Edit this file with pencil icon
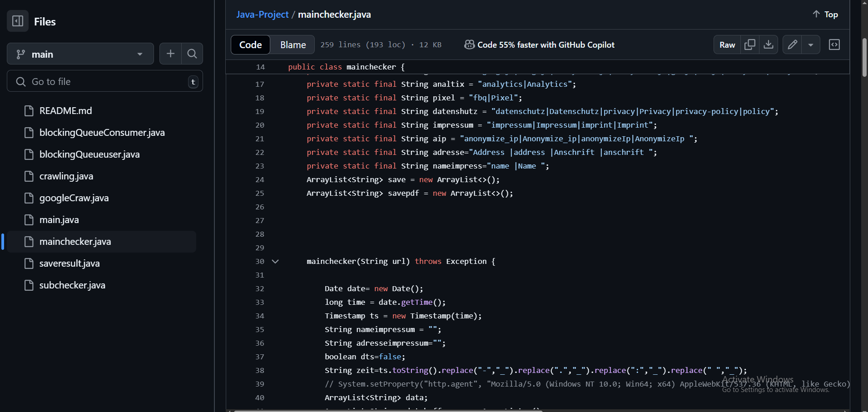 [x=792, y=45]
